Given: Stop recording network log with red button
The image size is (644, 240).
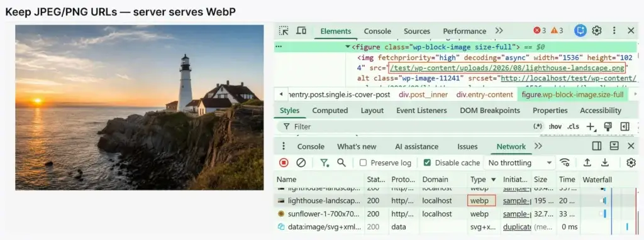Looking at the screenshot, I should (x=284, y=163).
